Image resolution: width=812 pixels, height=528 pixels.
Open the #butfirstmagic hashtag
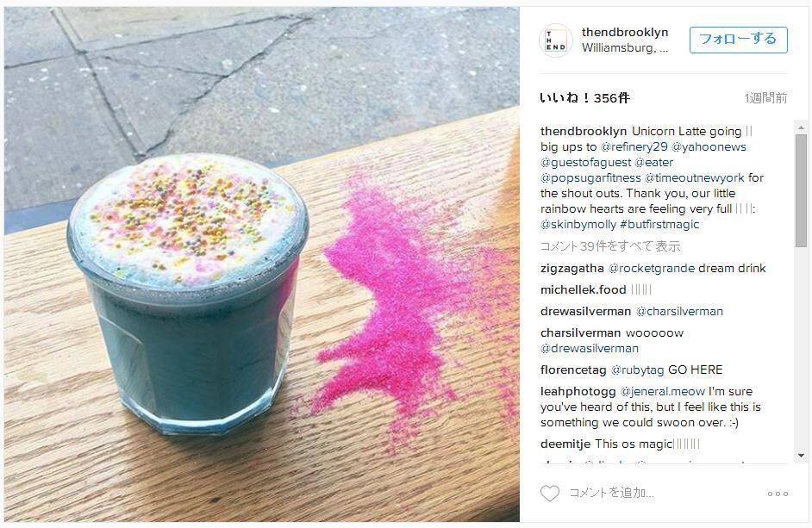point(659,225)
